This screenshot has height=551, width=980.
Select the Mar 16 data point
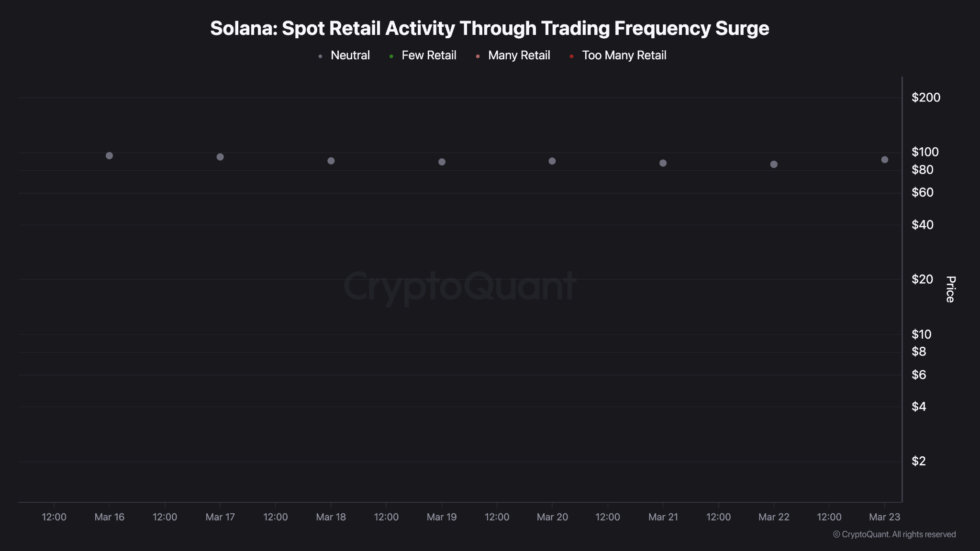[109, 155]
